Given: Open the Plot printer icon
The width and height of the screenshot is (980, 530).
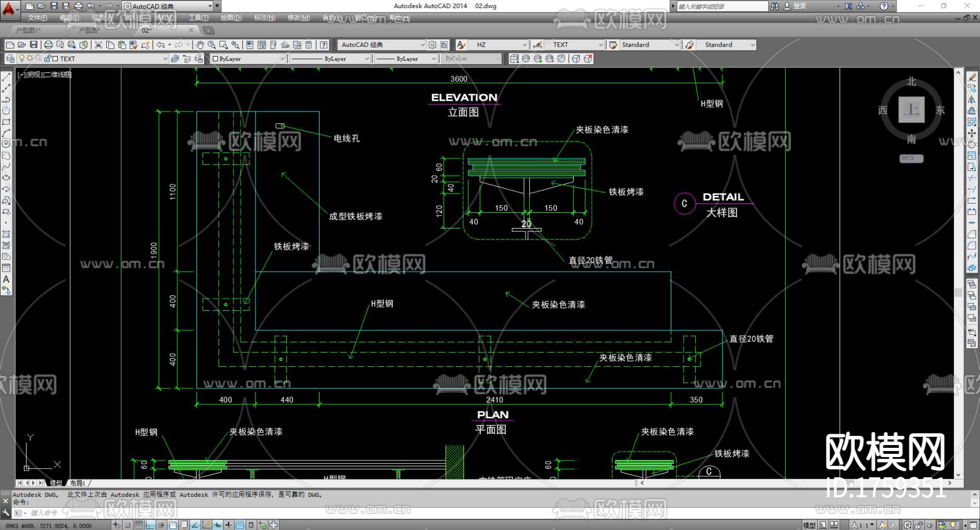Looking at the screenshot, I should point(48,45).
